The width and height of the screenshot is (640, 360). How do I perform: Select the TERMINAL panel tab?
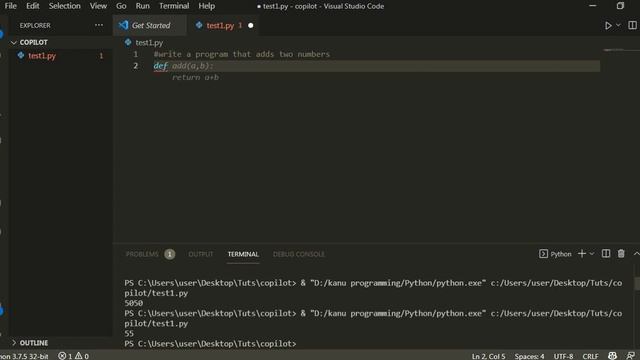243,254
